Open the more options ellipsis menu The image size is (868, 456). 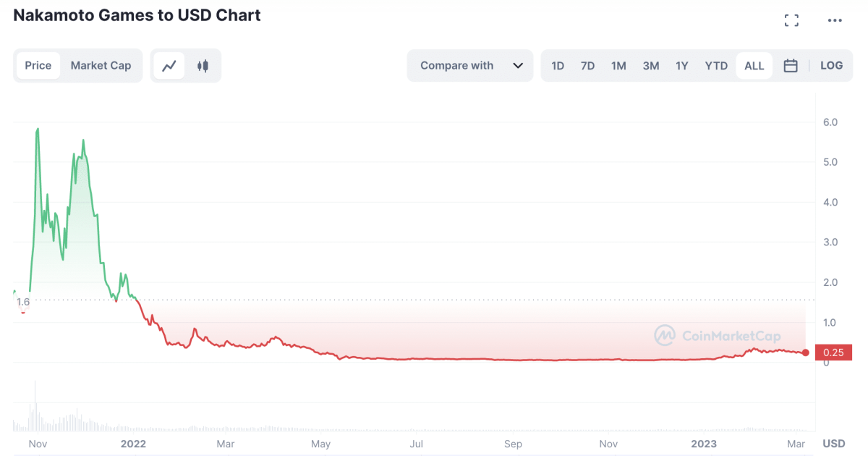coord(835,20)
